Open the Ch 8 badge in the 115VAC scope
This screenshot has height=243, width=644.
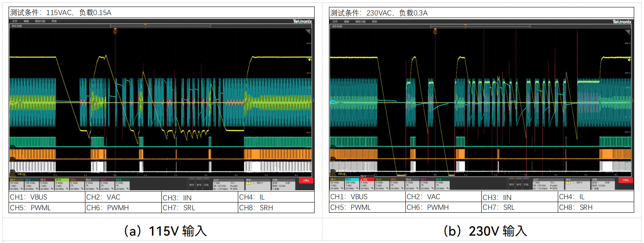point(122,184)
